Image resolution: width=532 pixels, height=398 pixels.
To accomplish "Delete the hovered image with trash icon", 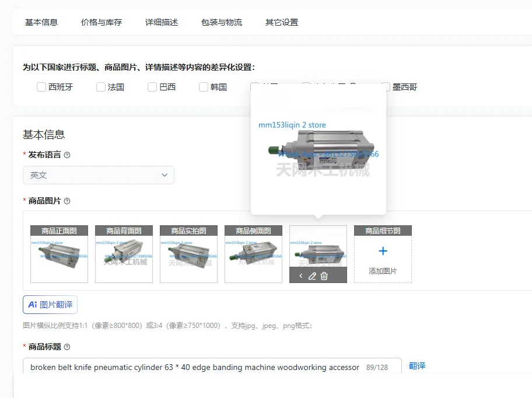I will [x=324, y=276].
